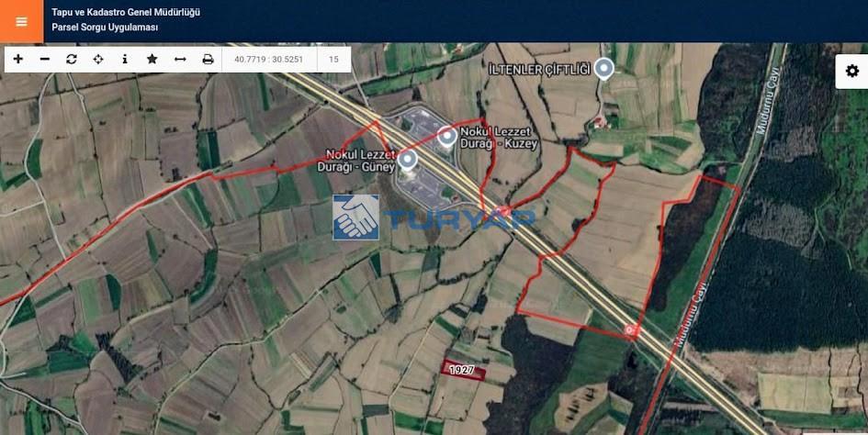Select Nokul Lezzet Durağı Kuzey pin
Viewport: 868px width, 435px height.
point(447,136)
